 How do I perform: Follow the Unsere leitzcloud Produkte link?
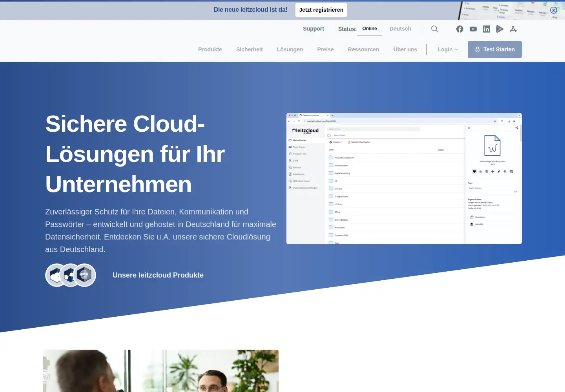pyautogui.click(x=158, y=275)
